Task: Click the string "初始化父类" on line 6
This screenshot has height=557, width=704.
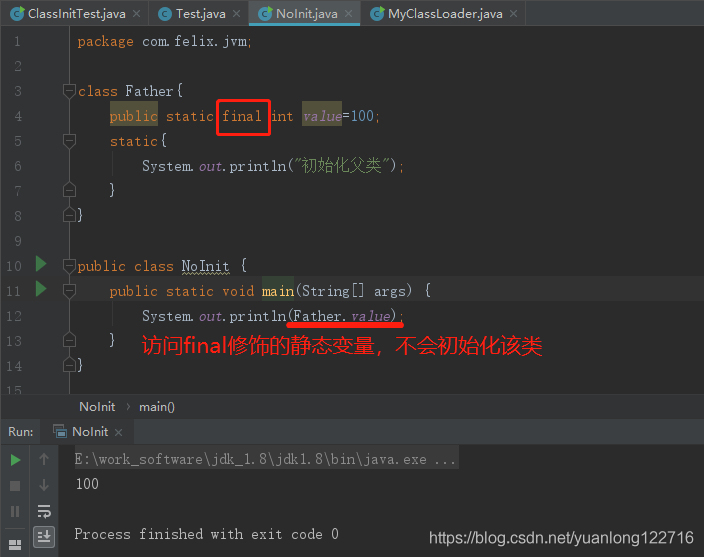Action: (x=341, y=166)
